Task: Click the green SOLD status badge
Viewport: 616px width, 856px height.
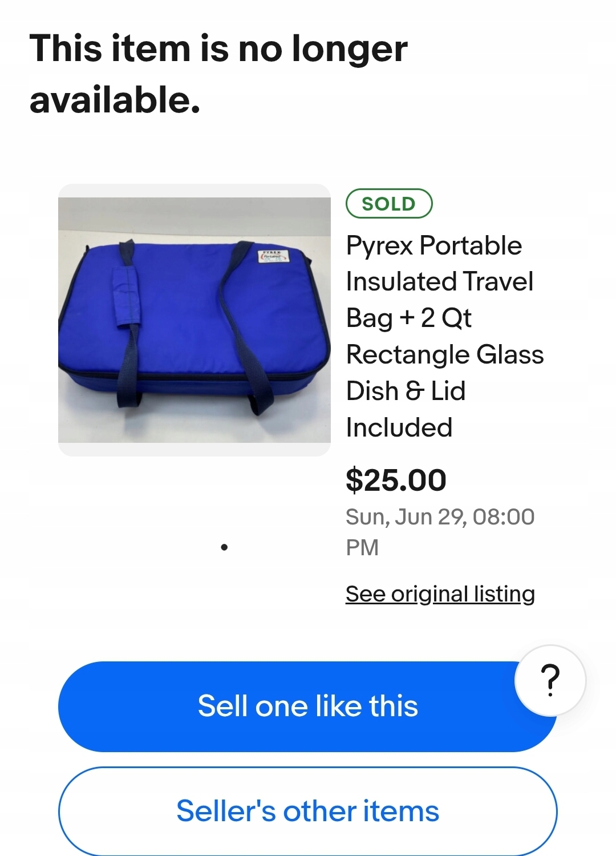Action: click(389, 204)
